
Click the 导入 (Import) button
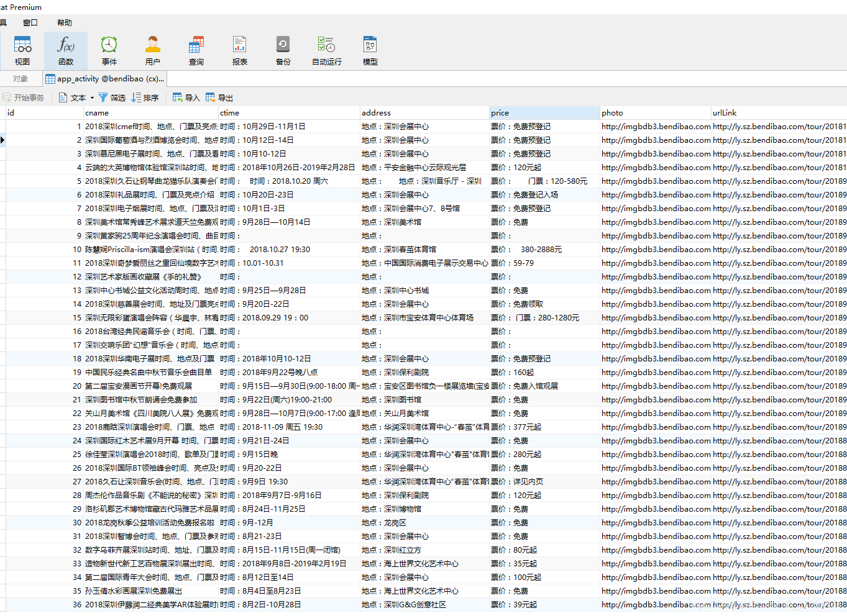(x=186, y=98)
